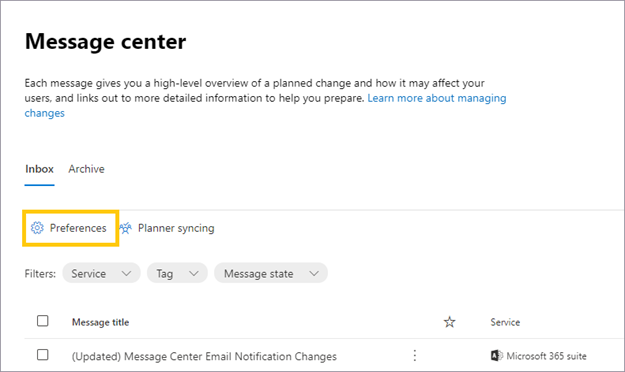Viewport: 625px width, 372px height.
Task: Check the box for Email Notification Changes message
Action: (43, 354)
